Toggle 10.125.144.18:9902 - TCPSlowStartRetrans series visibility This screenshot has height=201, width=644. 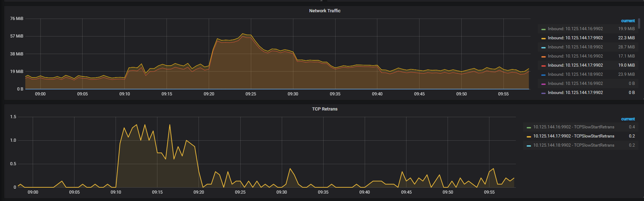click(573, 145)
